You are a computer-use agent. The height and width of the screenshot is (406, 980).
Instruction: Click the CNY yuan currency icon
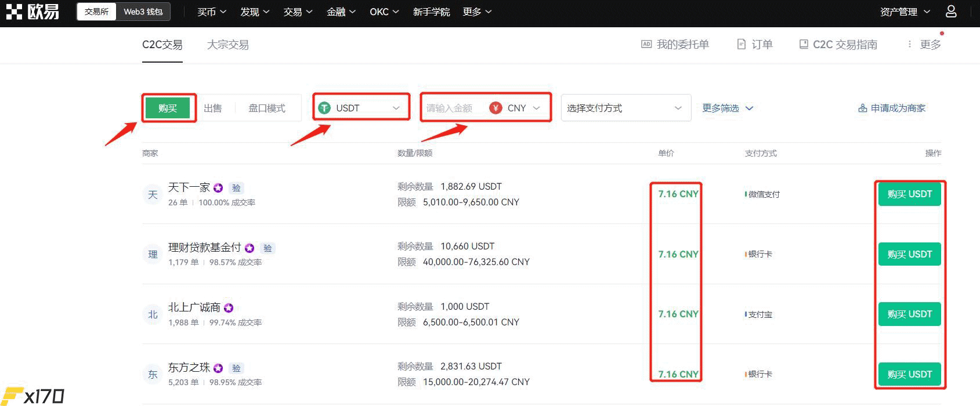pos(496,108)
